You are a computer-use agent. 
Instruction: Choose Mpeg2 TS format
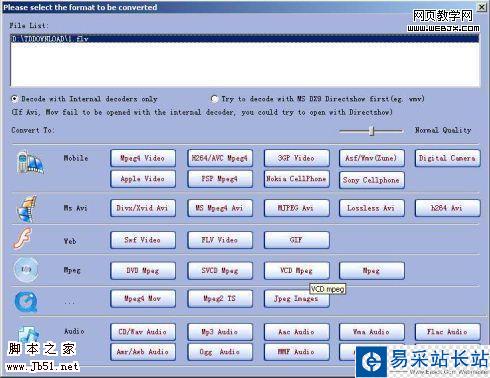(x=220, y=298)
